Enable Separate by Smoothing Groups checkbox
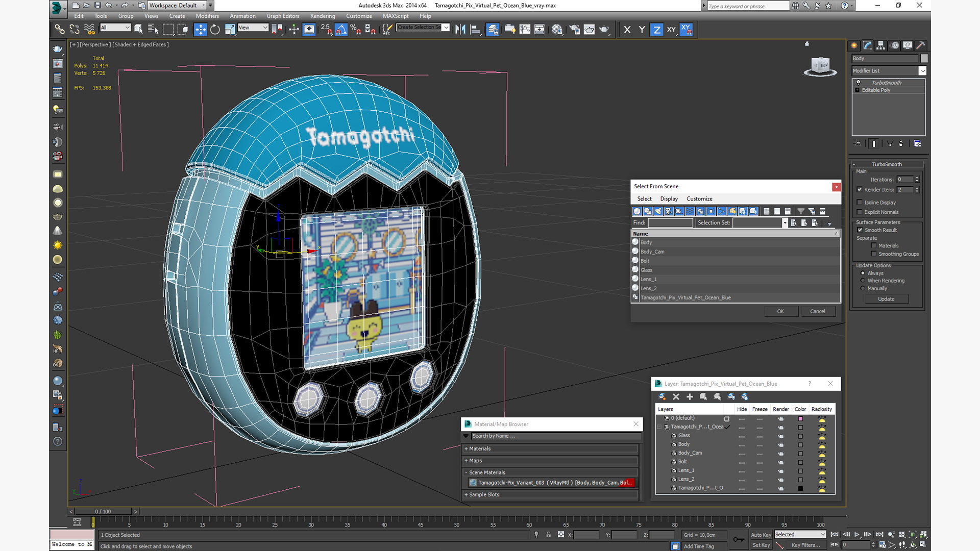Screen dimensions: 980x551 pyautogui.click(x=874, y=254)
